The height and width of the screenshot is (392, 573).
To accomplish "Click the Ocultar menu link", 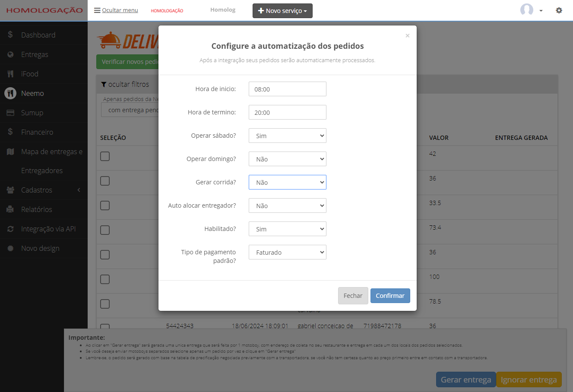I will point(120,10).
